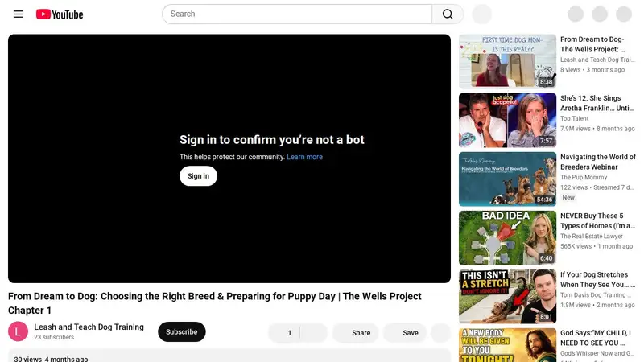Go to the YouTube home logo
644x362 pixels.
coord(60,14)
